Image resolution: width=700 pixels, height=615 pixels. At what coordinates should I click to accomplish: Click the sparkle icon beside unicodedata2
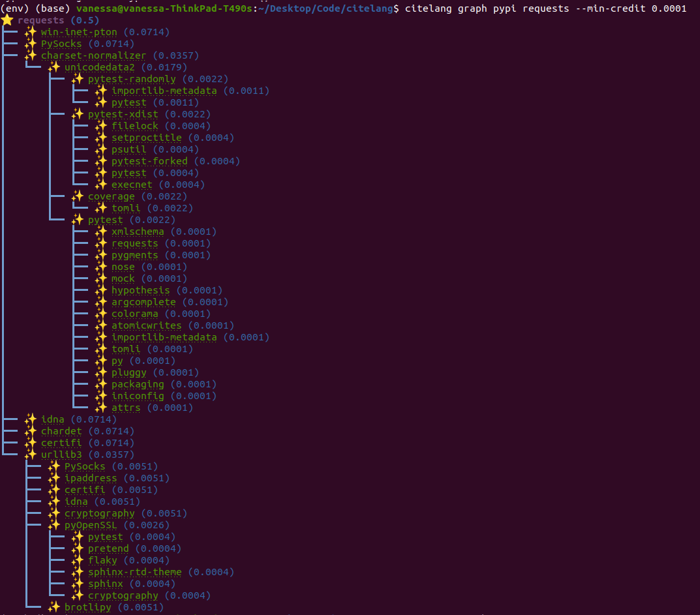click(x=54, y=67)
